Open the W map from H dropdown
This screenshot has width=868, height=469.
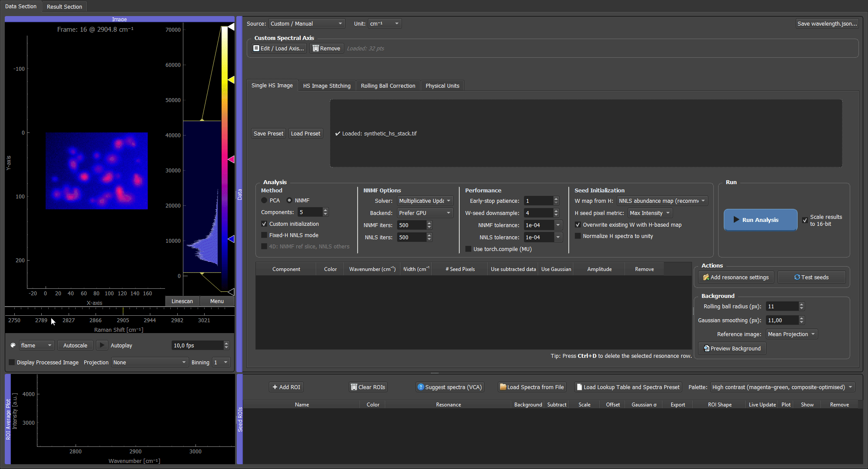tap(662, 201)
